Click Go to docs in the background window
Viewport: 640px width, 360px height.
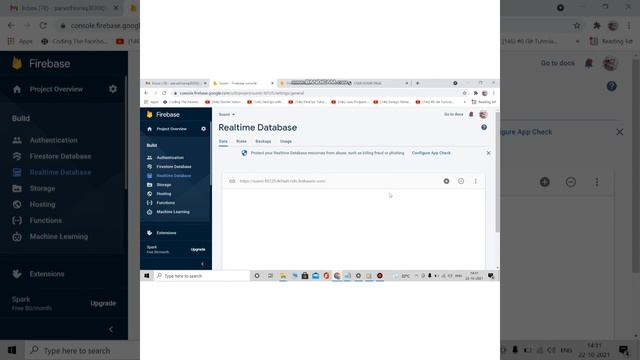[558, 63]
